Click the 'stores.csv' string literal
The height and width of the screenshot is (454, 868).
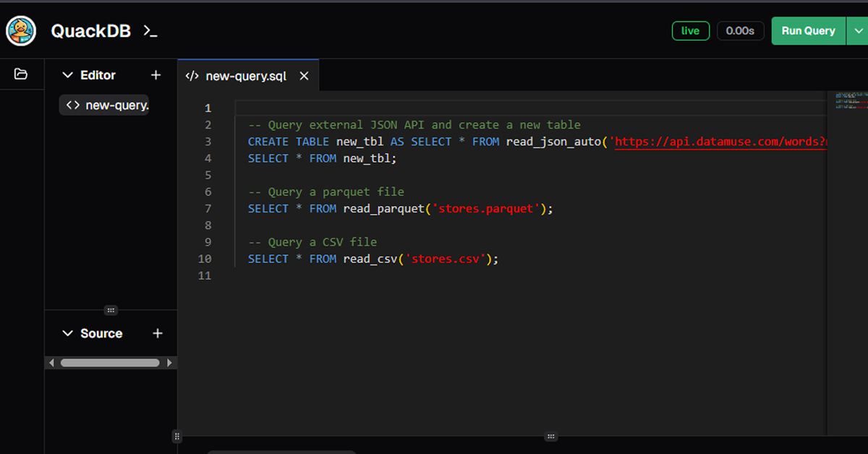point(446,259)
